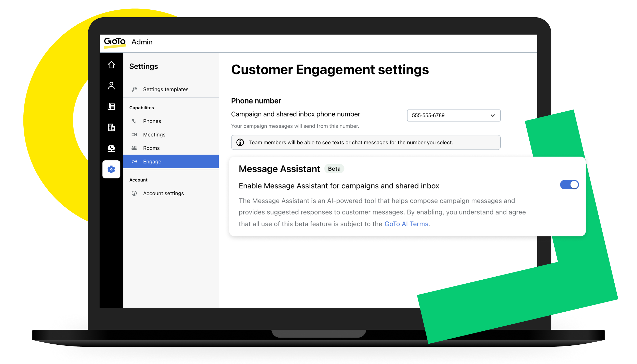The height and width of the screenshot is (364, 637).
Task: Click 'Campaign and shared inbox phone number' label
Action: 295,114
